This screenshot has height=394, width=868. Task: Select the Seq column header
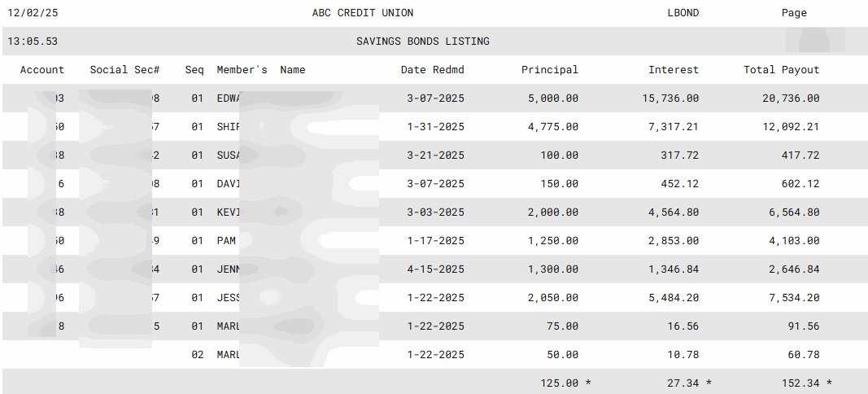194,70
